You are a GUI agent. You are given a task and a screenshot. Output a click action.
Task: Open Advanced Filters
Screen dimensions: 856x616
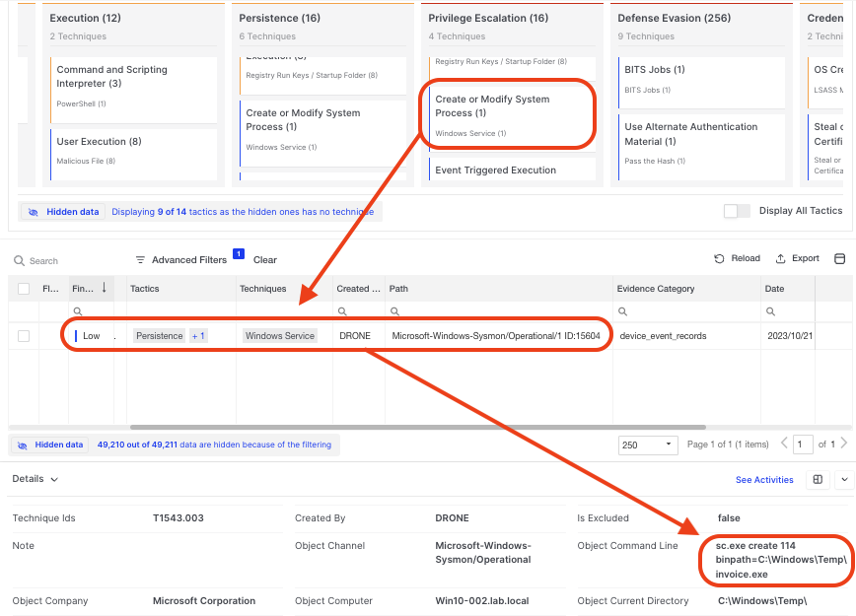[x=180, y=260]
